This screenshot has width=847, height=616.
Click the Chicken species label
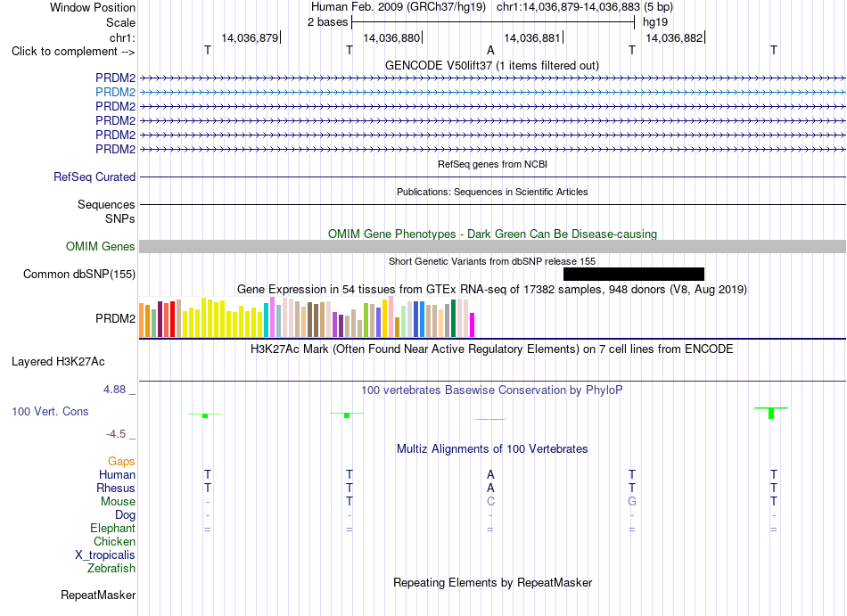click(114, 541)
